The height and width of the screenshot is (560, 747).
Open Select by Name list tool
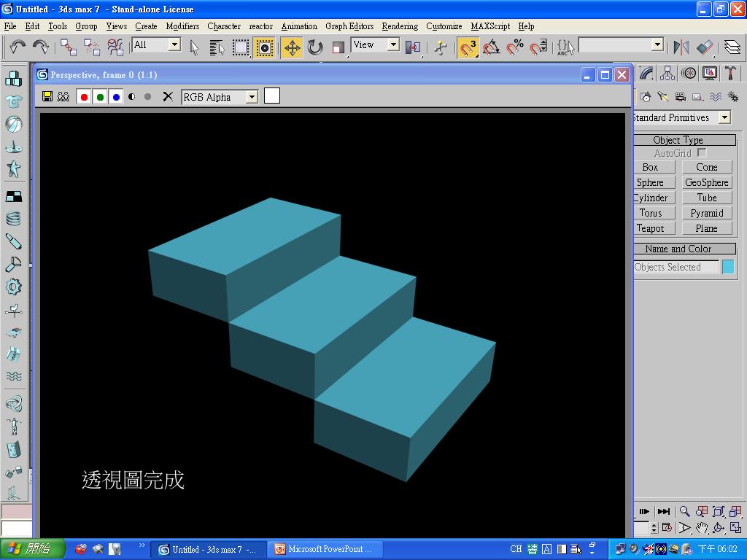point(217,47)
